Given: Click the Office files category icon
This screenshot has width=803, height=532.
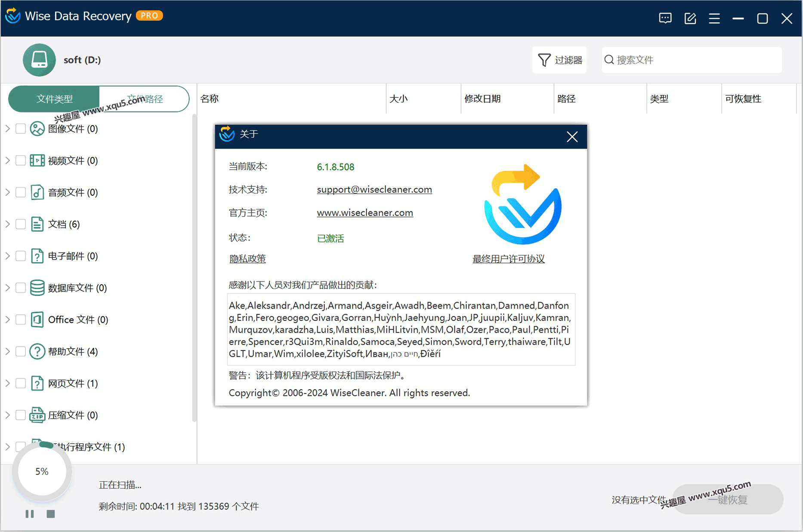Looking at the screenshot, I should pos(37,320).
